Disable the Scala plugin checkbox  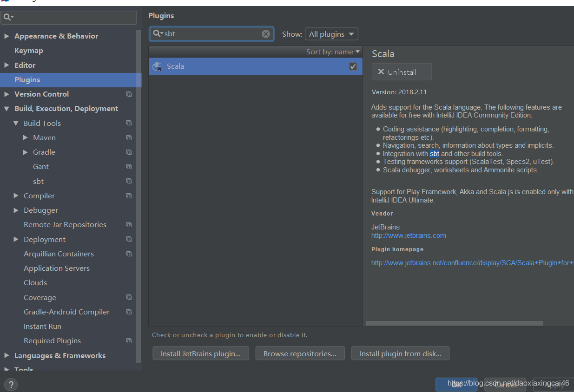click(x=353, y=66)
